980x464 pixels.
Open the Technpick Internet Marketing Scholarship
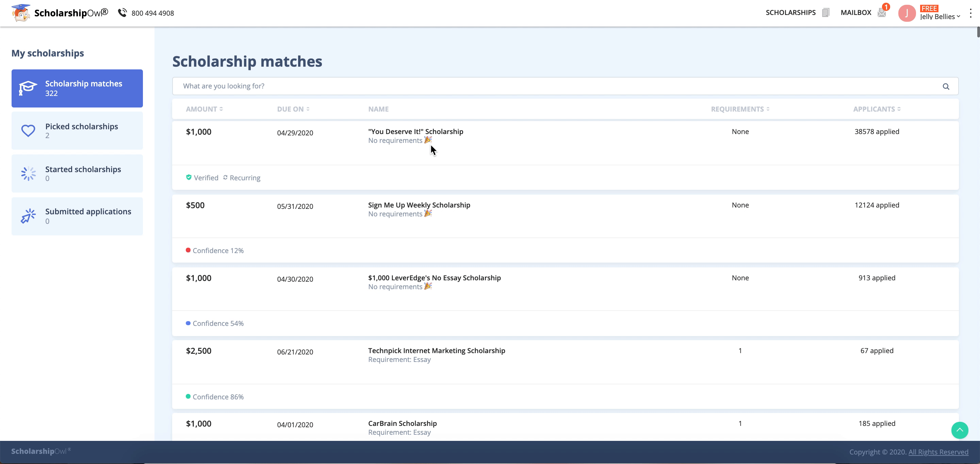coord(436,351)
